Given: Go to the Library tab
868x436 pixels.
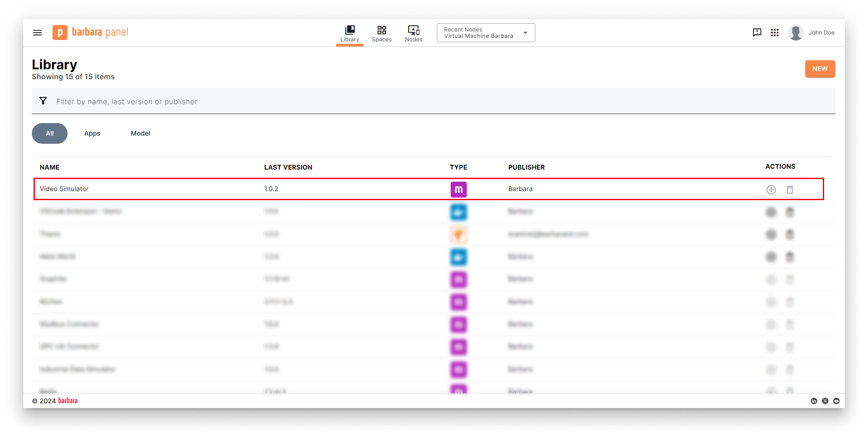Looking at the screenshot, I should pos(349,34).
